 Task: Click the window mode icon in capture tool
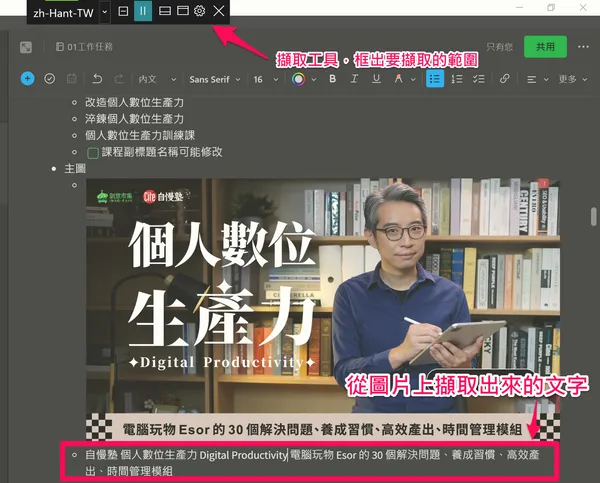click(183, 11)
